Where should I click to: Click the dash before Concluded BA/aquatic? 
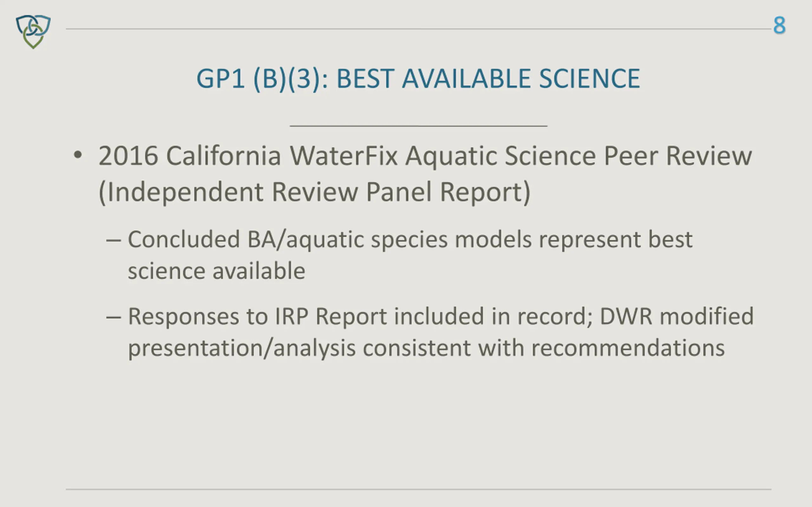coord(114,241)
